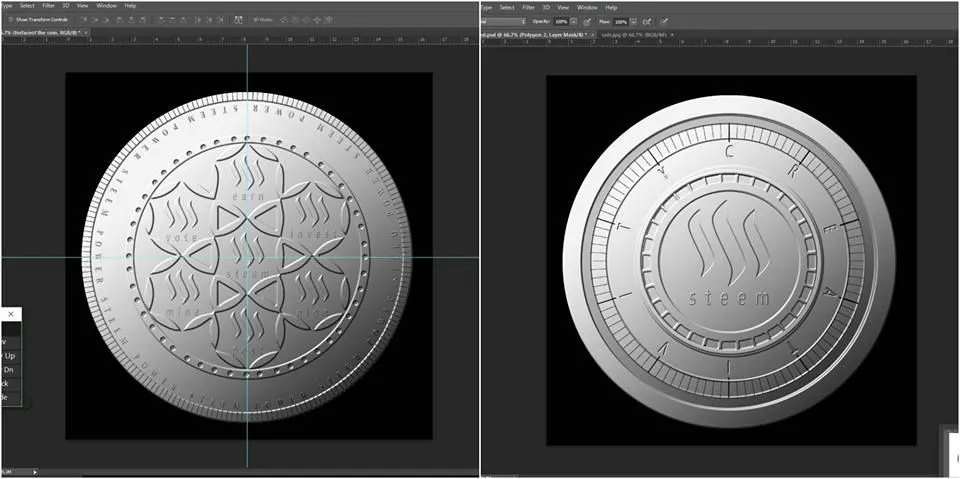Screen dimensions: 960x479
Task: Close the safe.jpg document tab
Action: click(672, 35)
